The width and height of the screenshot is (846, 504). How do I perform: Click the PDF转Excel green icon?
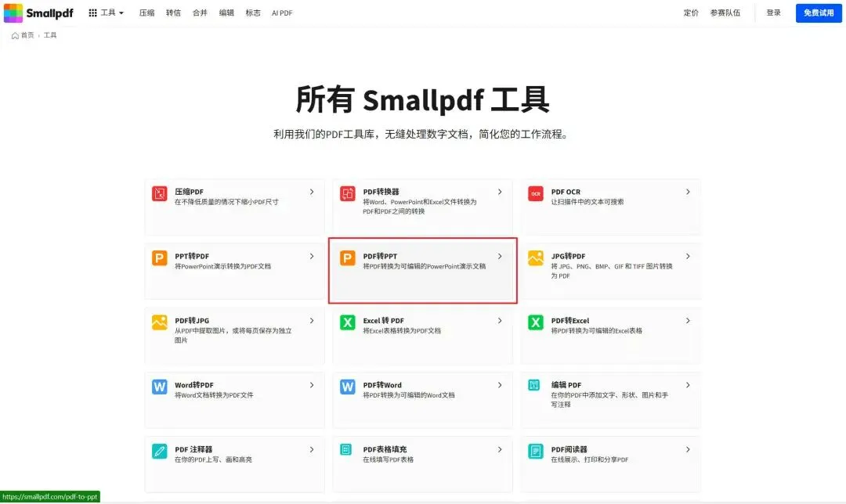tap(535, 322)
